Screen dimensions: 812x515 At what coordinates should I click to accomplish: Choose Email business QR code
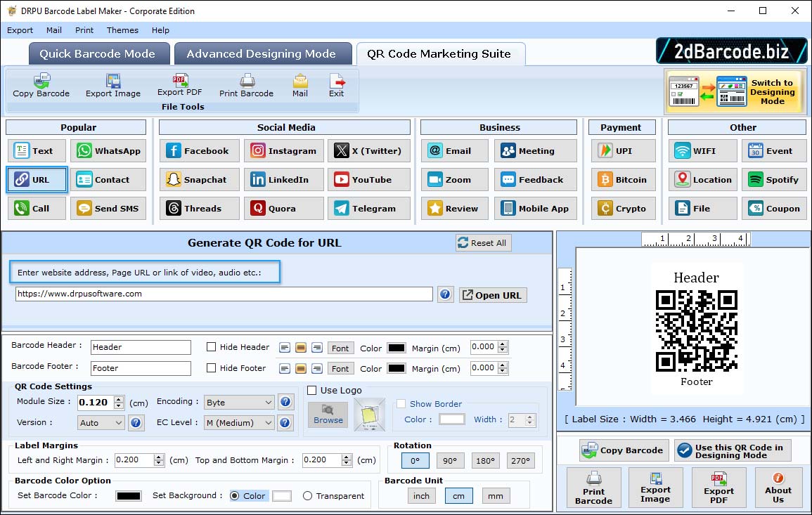coord(454,150)
